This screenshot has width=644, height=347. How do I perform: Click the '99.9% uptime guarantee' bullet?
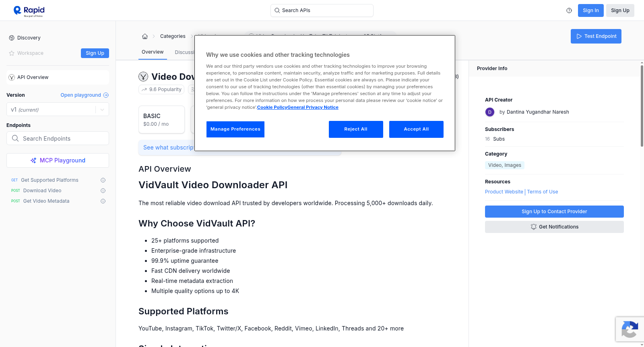(185, 261)
